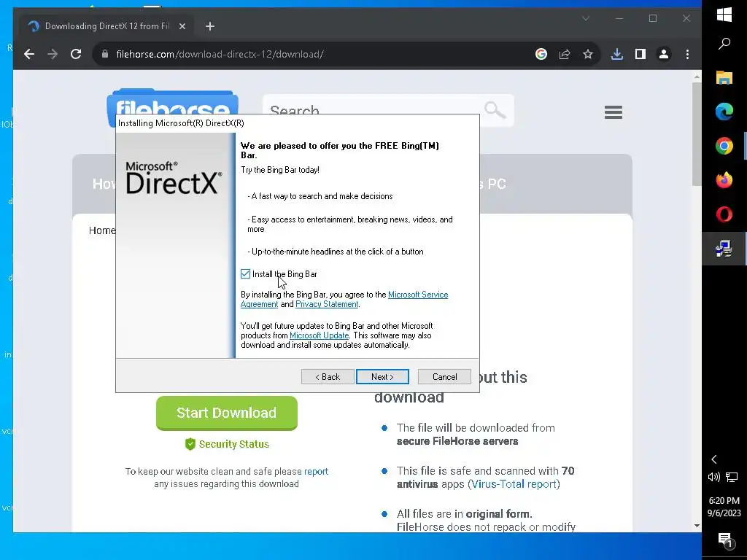Select the DirectX installer taskbar icon
Image resolution: width=747 pixels, height=560 pixels.
click(724, 249)
